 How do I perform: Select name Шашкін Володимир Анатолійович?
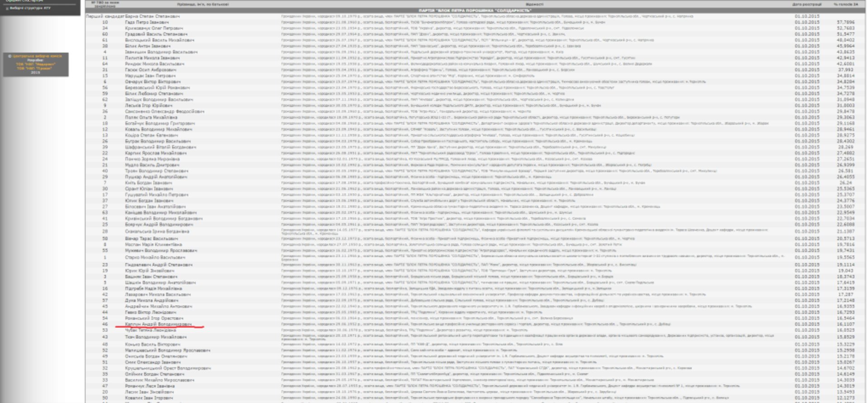tap(160, 282)
